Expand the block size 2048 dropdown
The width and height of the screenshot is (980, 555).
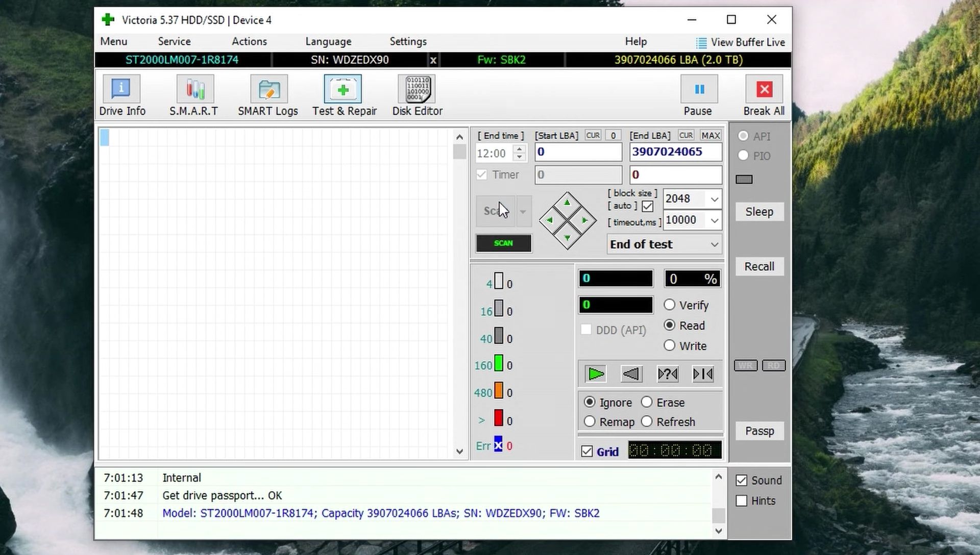714,199
